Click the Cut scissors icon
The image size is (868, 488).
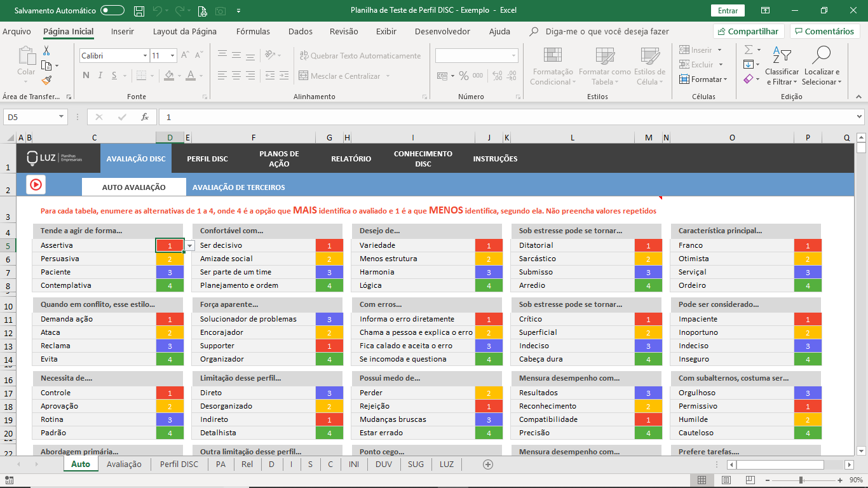pyautogui.click(x=46, y=51)
